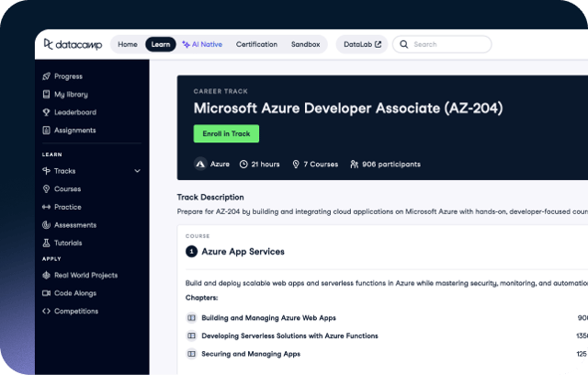Click the My library book icon
Image resolution: width=588 pixels, height=375 pixels.
pos(46,94)
